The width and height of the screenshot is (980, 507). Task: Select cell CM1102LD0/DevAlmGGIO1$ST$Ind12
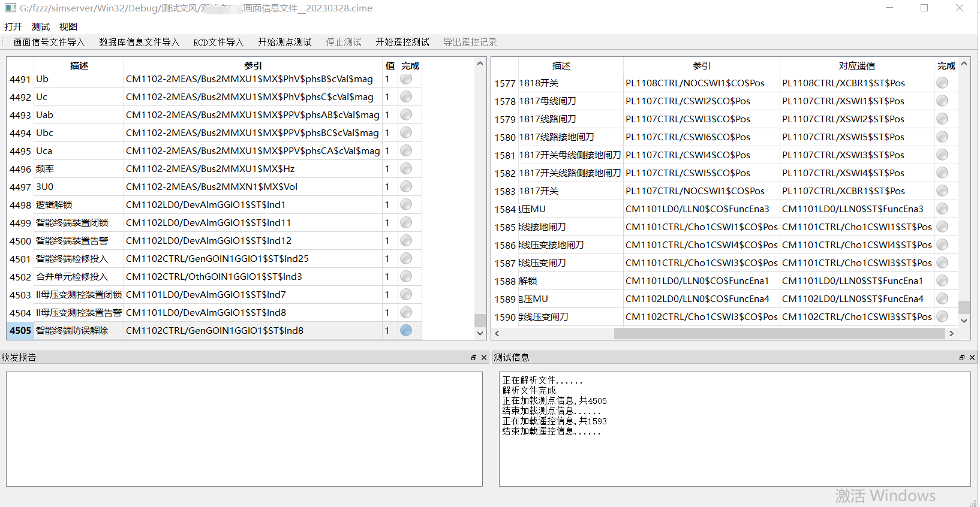click(x=253, y=241)
